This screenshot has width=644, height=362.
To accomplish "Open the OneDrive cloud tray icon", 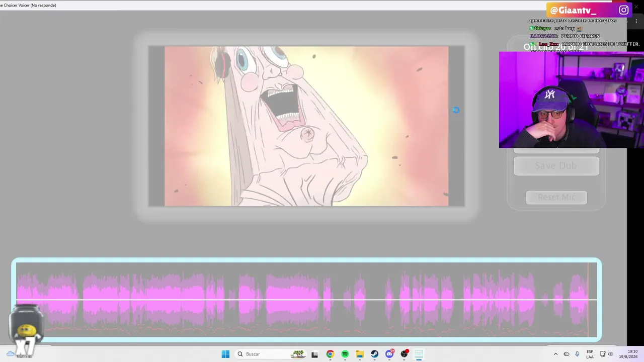I will point(567,354).
